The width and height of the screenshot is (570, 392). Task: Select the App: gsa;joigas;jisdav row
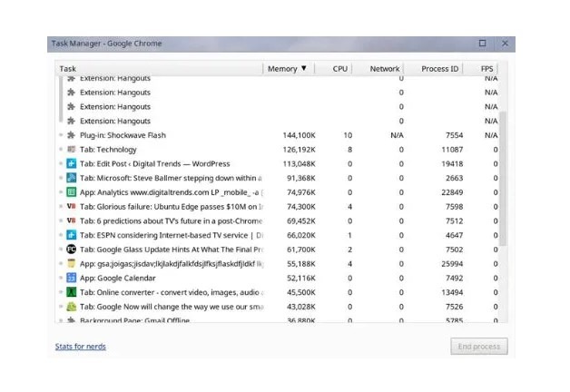(278, 264)
